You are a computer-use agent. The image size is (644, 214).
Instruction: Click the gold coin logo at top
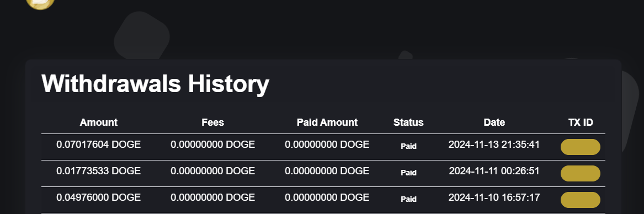click(x=40, y=3)
